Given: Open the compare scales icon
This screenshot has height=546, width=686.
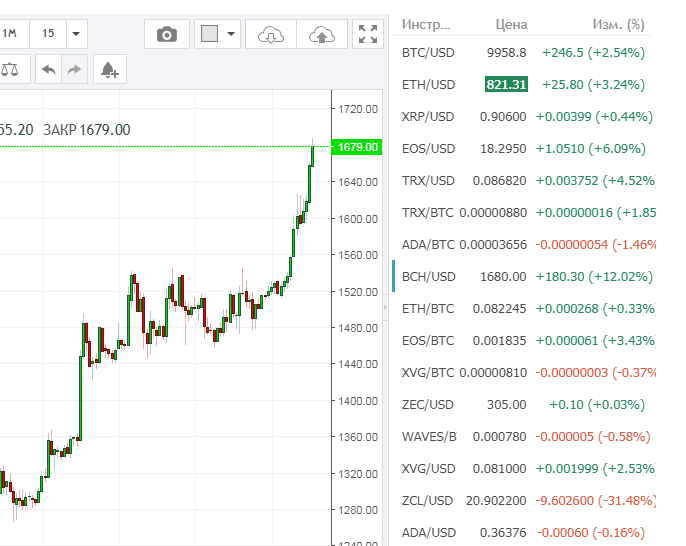Looking at the screenshot, I should (10, 69).
